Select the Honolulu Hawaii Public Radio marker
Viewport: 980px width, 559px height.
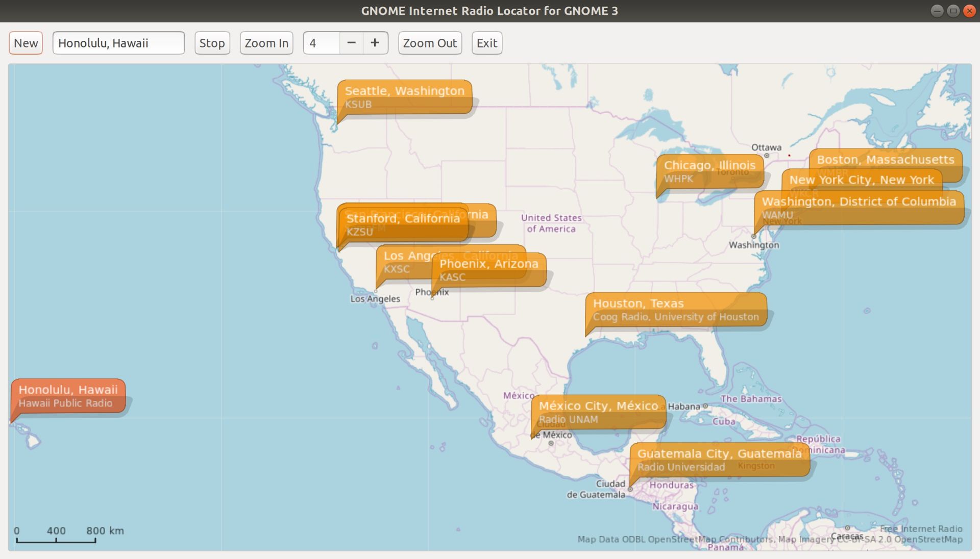pyautogui.click(x=68, y=396)
